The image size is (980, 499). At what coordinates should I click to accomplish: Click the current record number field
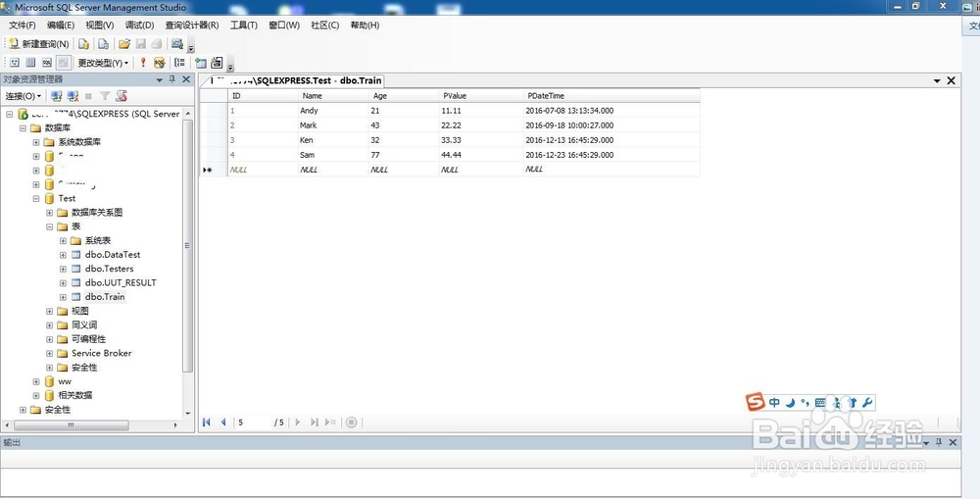click(x=253, y=423)
